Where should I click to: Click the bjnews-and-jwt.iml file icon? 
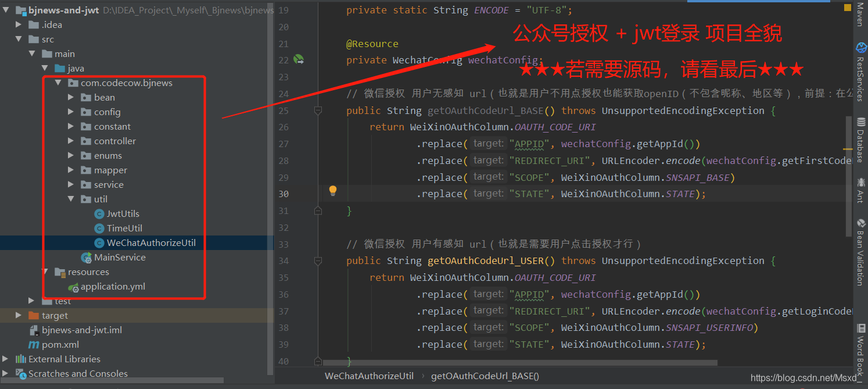34,330
